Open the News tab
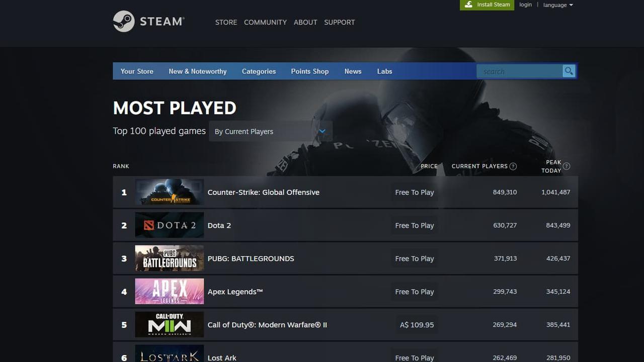 point(353,71)
